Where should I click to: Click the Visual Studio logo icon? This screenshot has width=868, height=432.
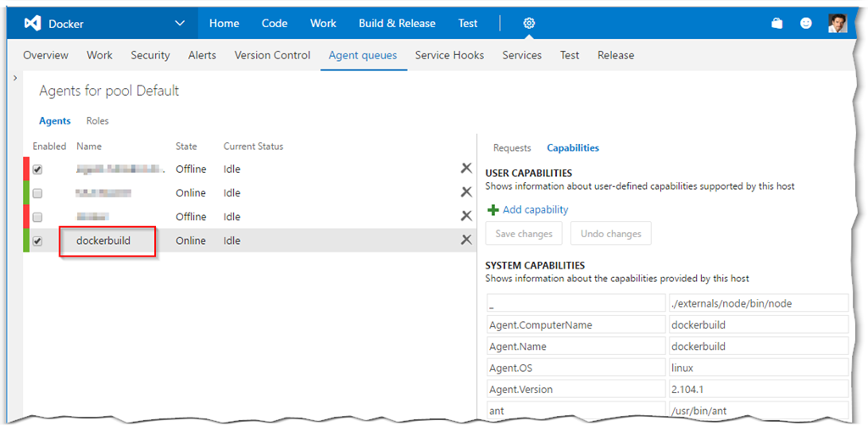coord(32,24)
